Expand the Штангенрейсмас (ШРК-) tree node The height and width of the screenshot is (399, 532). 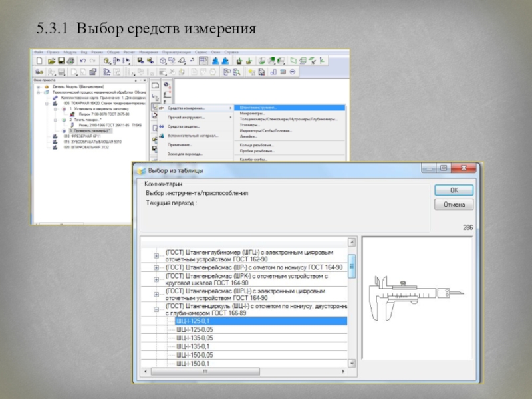[x=157, y=279]
